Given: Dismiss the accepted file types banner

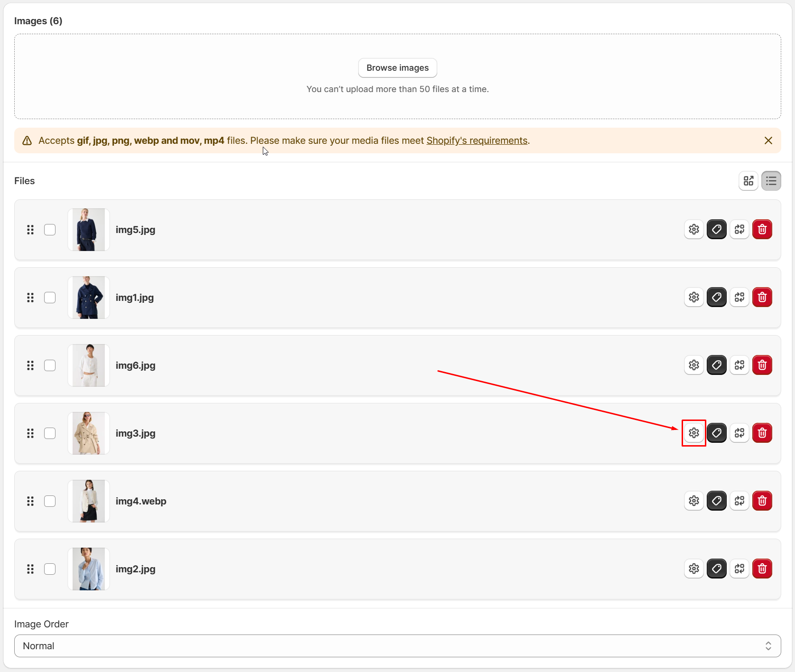Looking at the screenshot, I should pos(768,140).
